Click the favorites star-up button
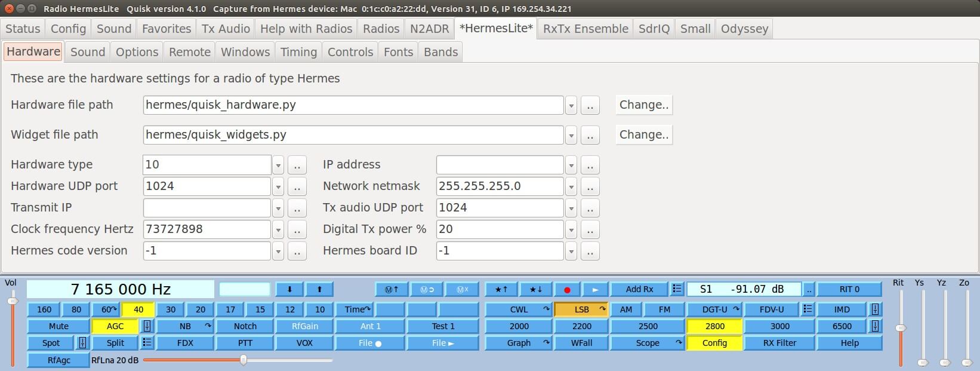This screenshot has height=371, width=980. [501, 290]
